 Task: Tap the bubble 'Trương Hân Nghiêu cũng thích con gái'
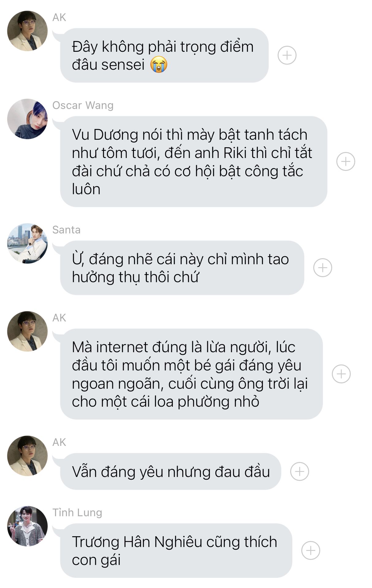point(176,551)
